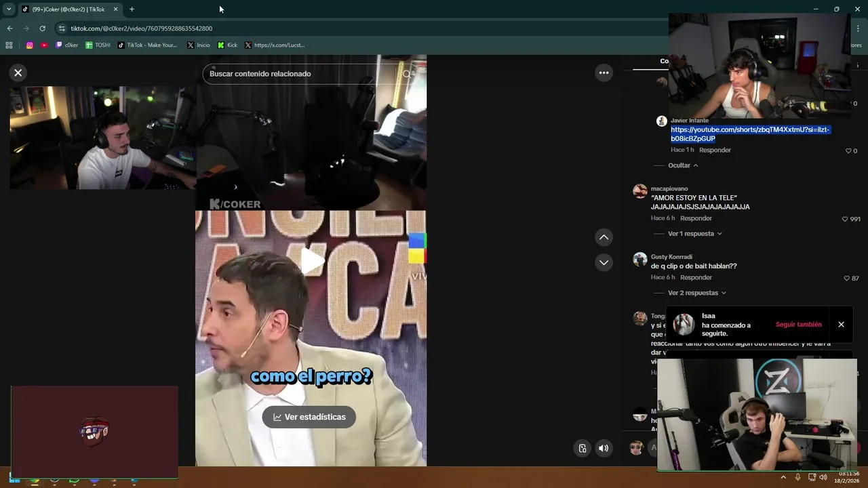Screen dimensions: 868x488
Task: Open the apps grid in bookmarks bar
Action: 9,45
